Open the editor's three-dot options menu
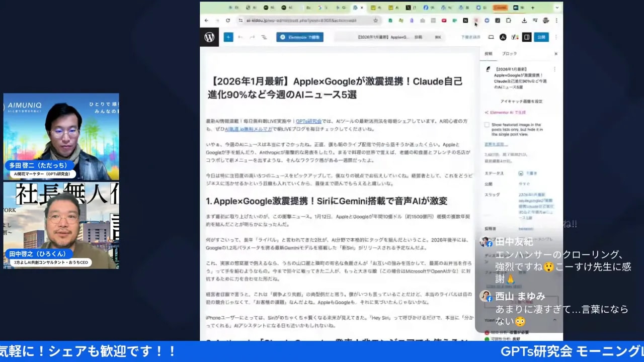 click(x=555, y=37)
